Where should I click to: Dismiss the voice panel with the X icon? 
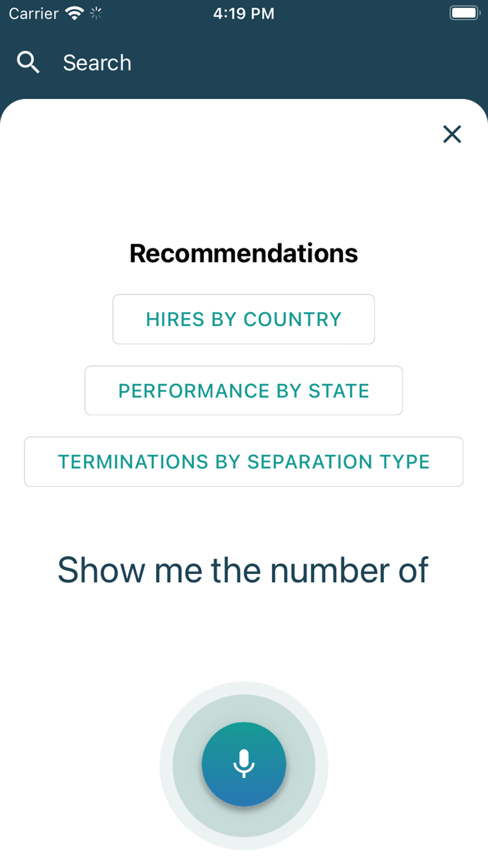pyautogui.click(x=452, y=134)
